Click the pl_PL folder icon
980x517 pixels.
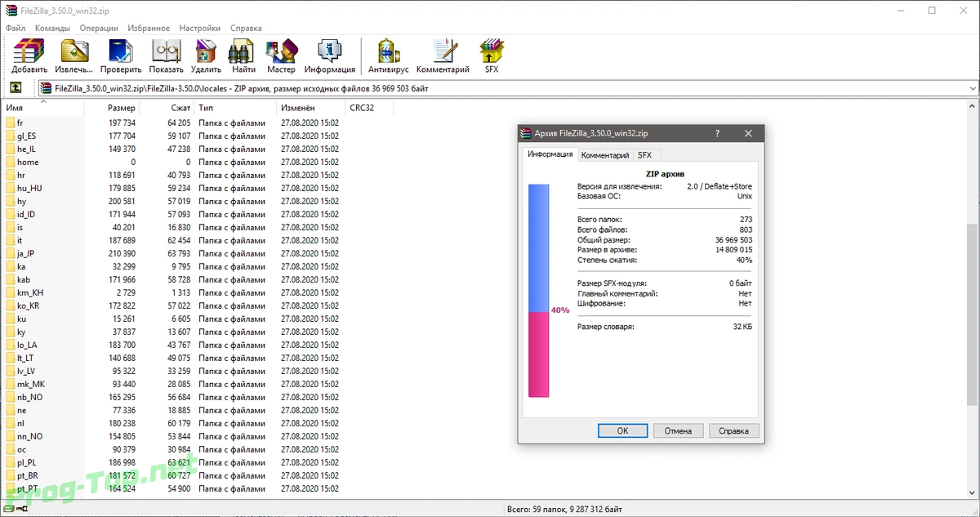click(x=11, y=462)
